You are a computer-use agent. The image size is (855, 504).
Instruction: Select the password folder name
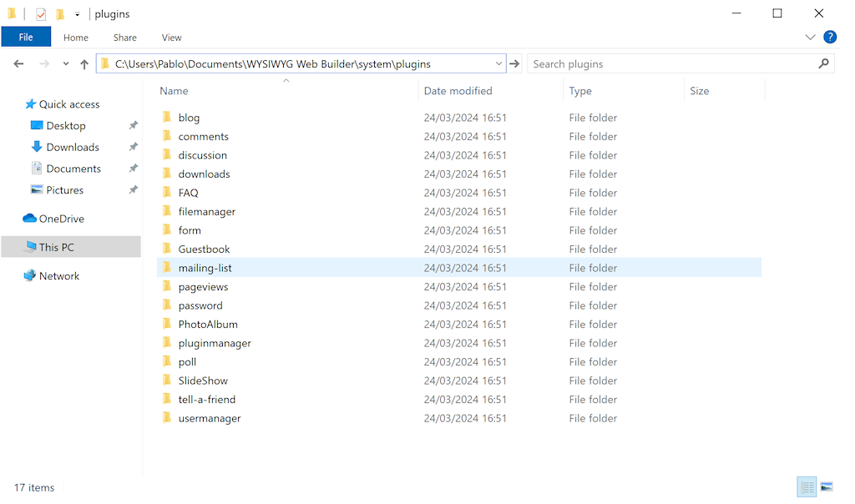200,305
